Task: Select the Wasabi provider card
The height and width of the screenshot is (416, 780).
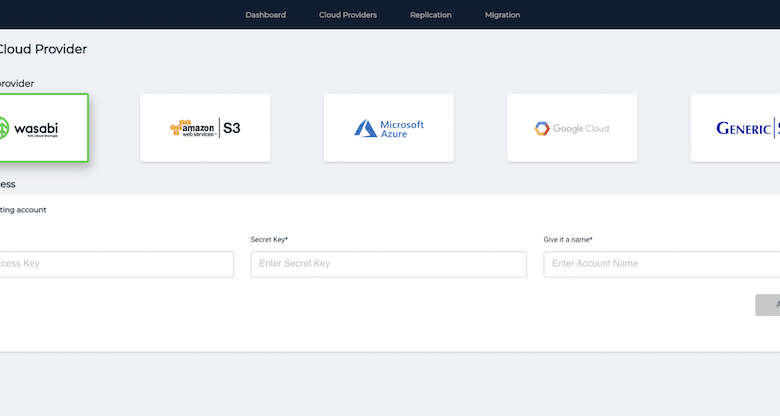Action: (44, 128)
